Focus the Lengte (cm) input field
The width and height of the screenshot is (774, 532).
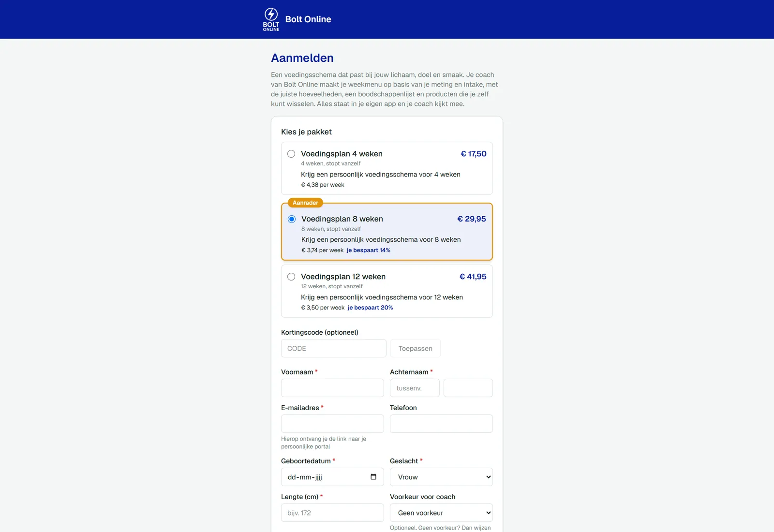332,513
